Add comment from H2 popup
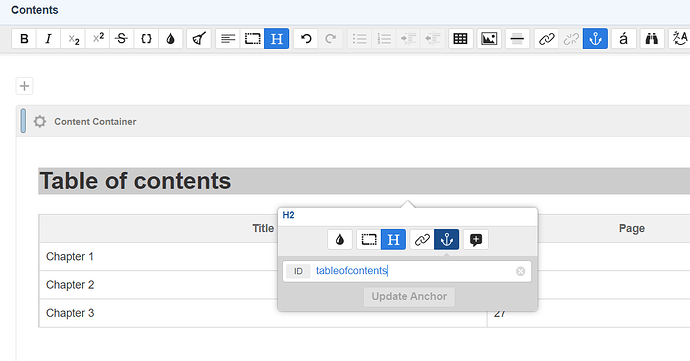 [x=476, y=239]
